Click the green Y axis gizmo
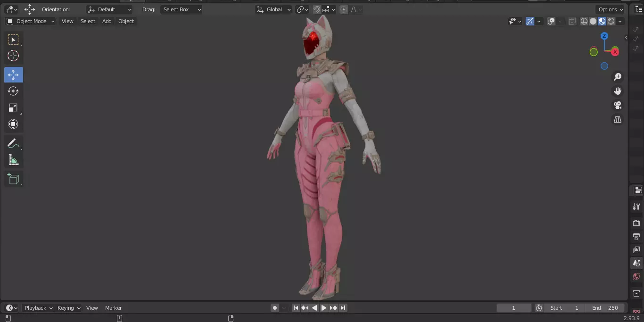The height and width of the screenshot is (322, 644). 594,52
